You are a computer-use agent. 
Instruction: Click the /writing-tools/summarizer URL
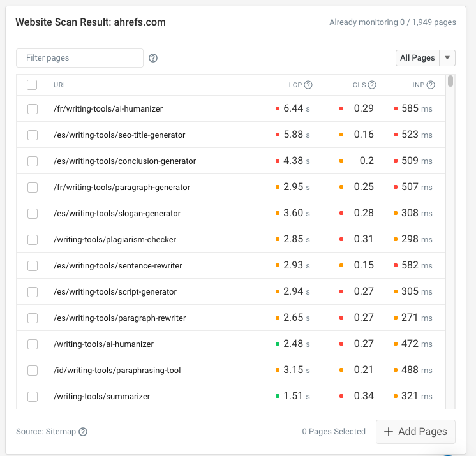tap(101, 397)
